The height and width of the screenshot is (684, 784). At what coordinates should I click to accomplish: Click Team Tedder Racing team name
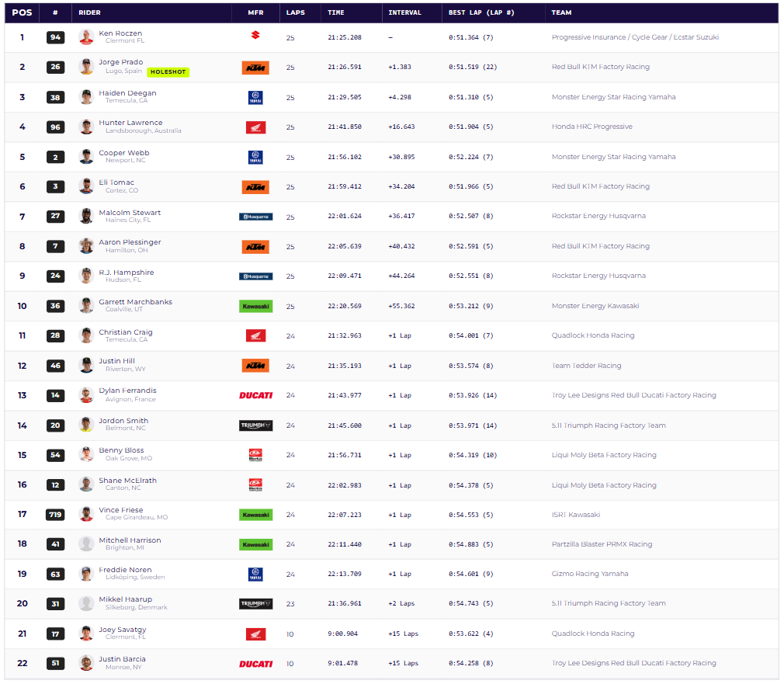pos(587,366)
